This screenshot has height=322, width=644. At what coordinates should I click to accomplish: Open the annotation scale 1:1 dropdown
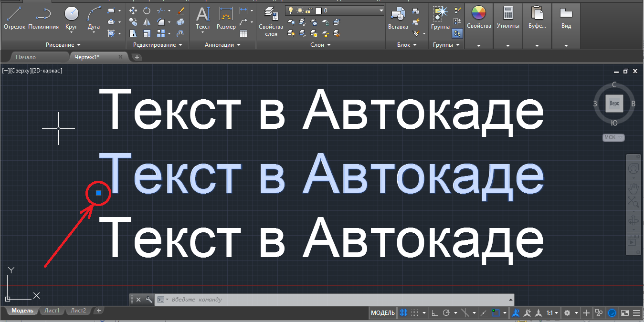point(552,313)
